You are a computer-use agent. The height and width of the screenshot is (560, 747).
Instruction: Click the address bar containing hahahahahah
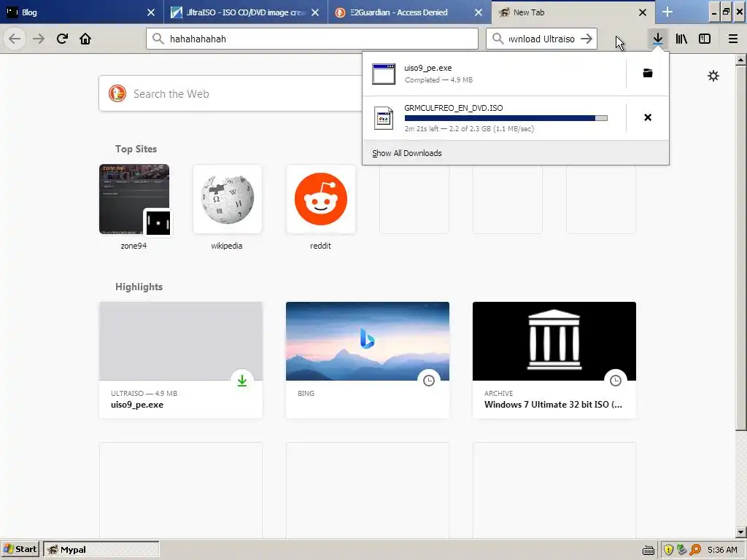(x=312, y=39)
